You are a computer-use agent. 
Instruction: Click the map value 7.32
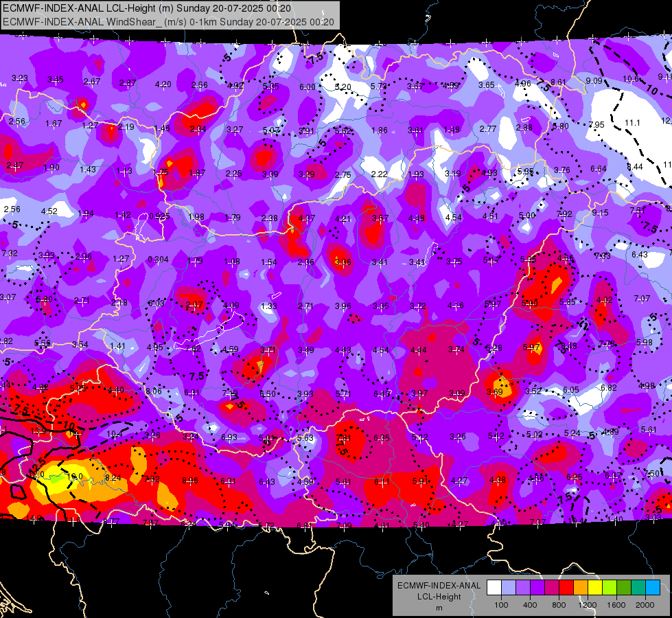pyautogui.click(x=10, y=253)
